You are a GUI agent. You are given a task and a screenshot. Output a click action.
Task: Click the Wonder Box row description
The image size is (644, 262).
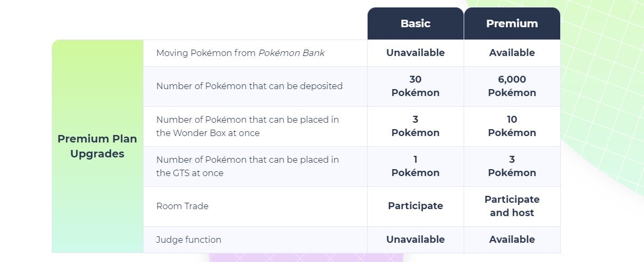247,126
